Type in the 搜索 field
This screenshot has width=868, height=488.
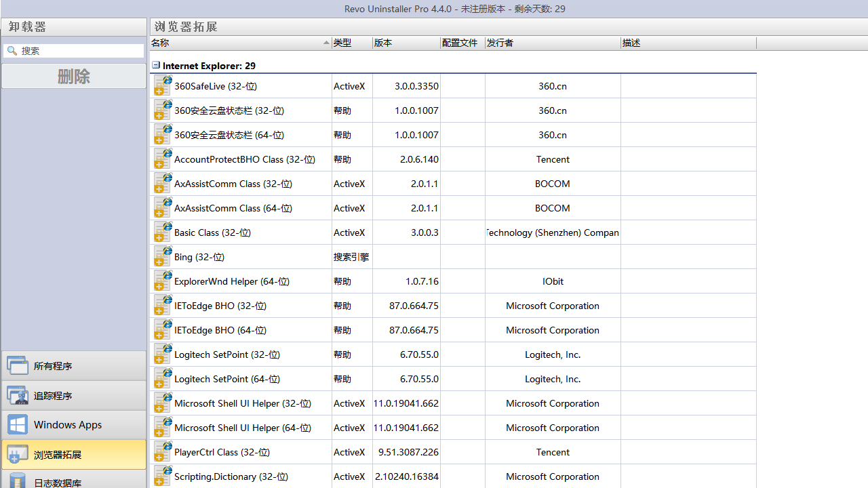[80, 51]
